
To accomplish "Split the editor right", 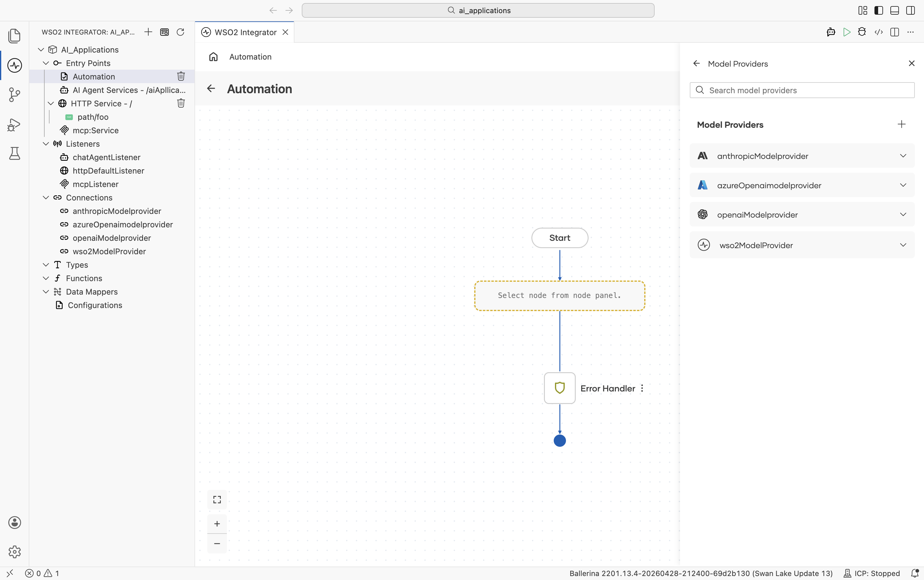I will [894, 32].
